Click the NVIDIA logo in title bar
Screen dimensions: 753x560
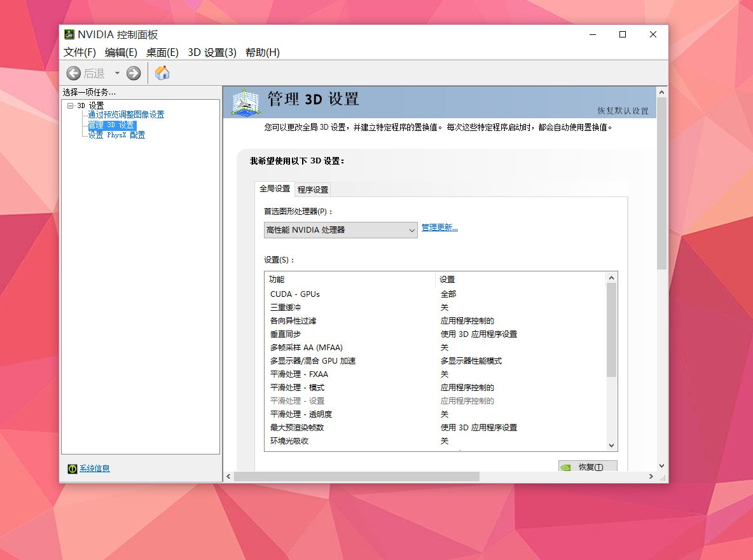[x=69, y=34]
